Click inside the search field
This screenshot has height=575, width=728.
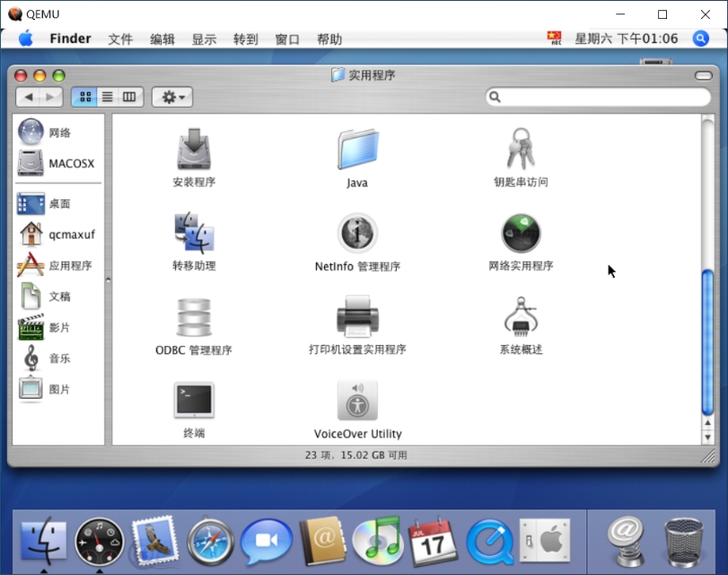tap(597, 97)
